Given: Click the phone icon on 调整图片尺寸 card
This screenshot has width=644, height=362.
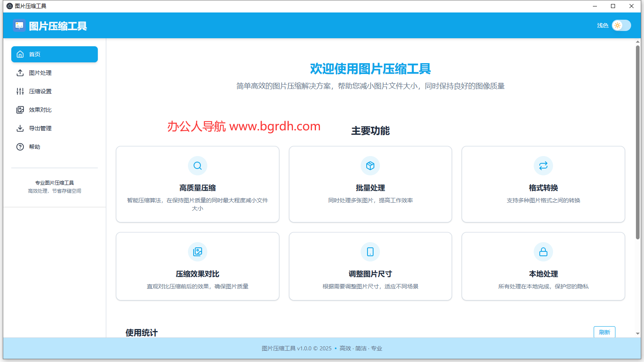Looking at the screenshot, I should 370,252.
